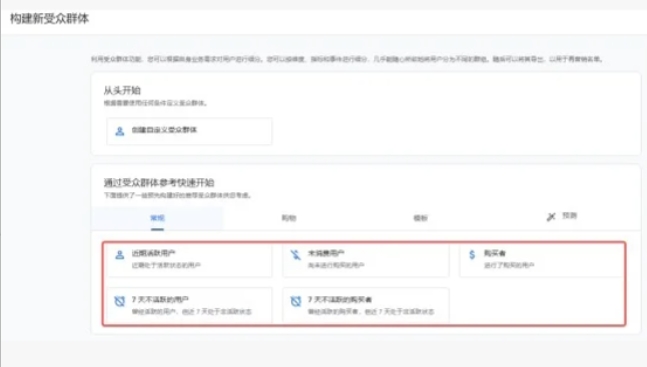647x367 pixels.
Task: Choose the 7天不活跃的用户 audience title
Action: pos(160,299)
